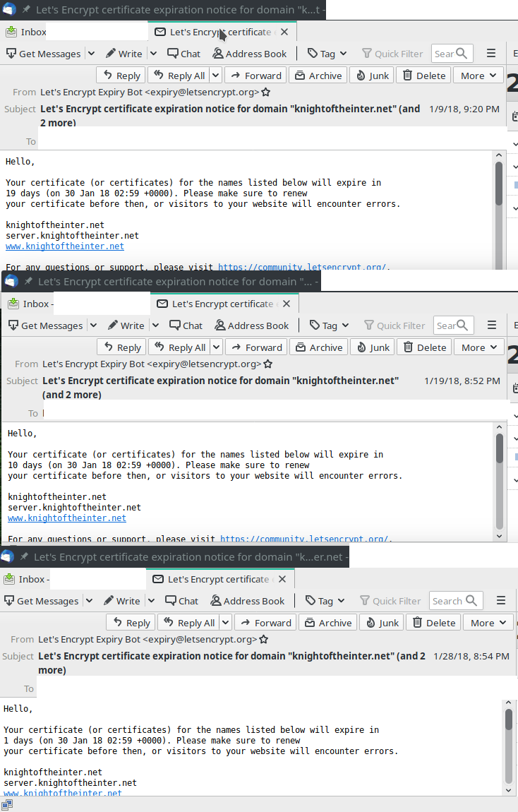Open www.knightoftheinter.net link in the 19 days email
Image resolution: width=518 pixels, height=812 pixels.
(x=65, y=246)
